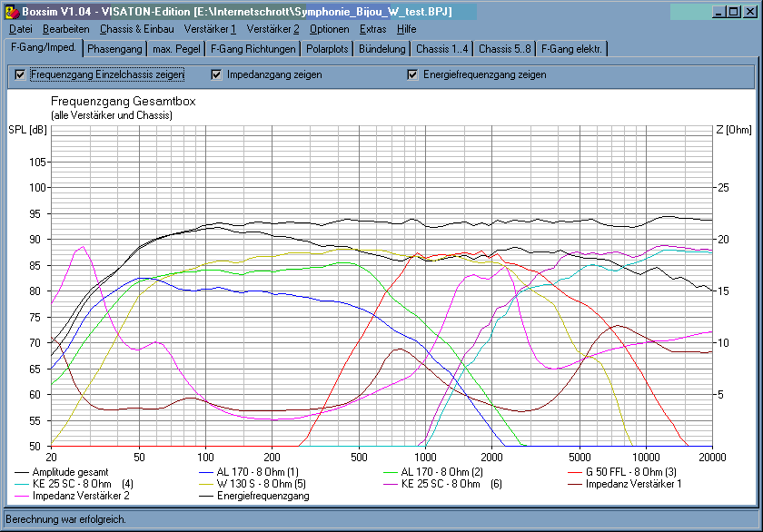Open the Verstärker 1 menu

tap(210, 29)
